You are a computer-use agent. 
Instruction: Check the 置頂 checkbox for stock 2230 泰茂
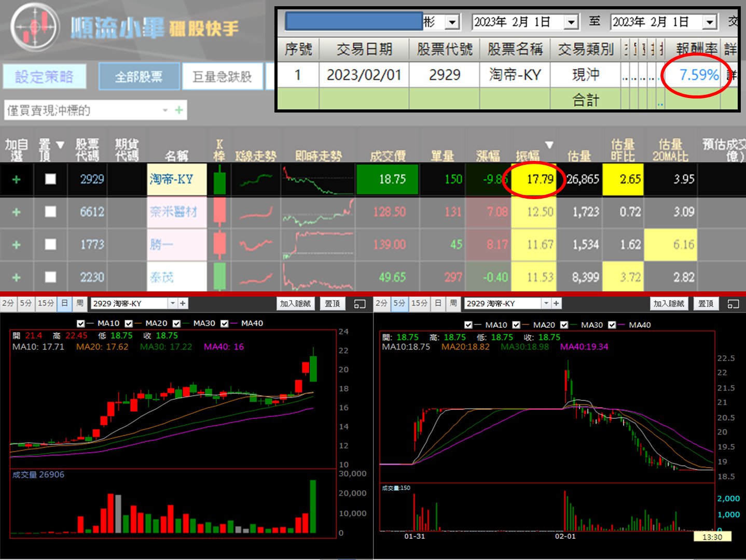[x=50, y=277]
